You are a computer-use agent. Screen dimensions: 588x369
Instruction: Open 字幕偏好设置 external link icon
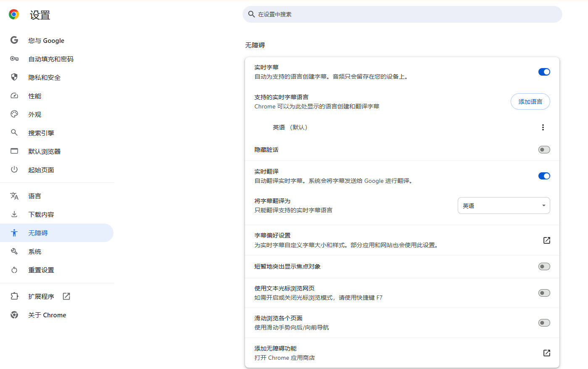pyautogui.click(x=547, y=240)
